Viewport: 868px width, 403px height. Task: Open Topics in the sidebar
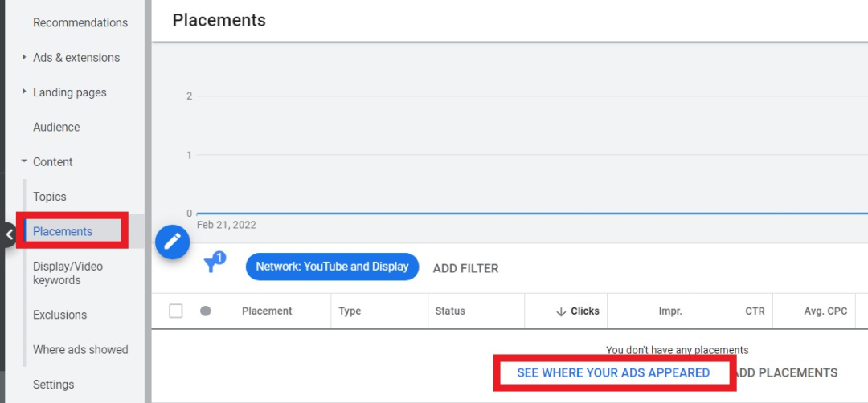[49, 197]
